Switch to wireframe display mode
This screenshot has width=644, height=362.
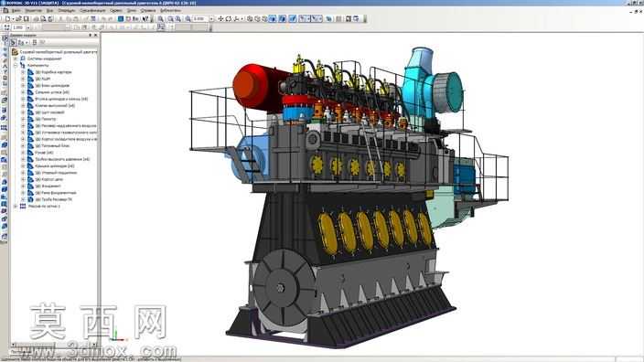tap(250, 18)
